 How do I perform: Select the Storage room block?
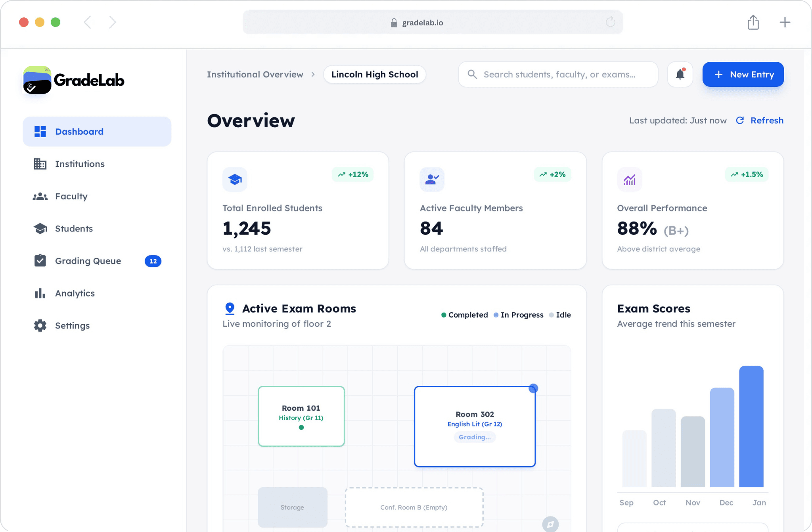click(x=293, y=507)
